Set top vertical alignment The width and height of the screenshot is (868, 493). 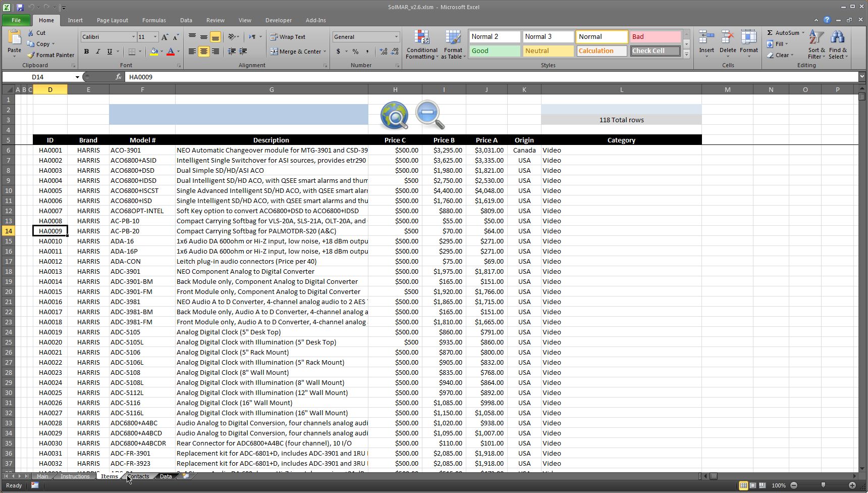point(192,37)
